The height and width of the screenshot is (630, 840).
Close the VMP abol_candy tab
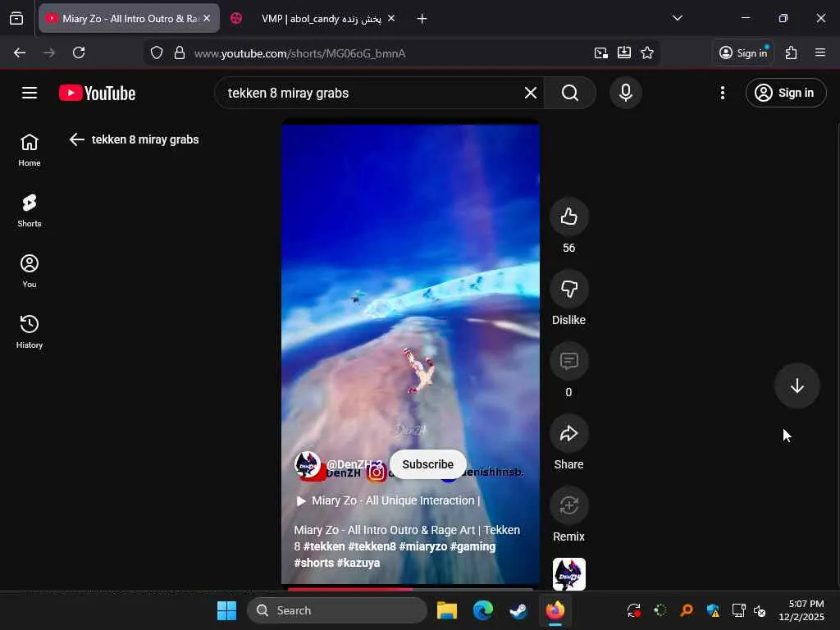(391, 18)
